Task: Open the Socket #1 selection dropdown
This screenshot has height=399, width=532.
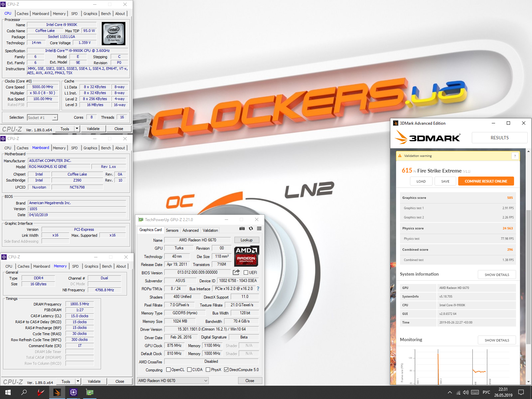Action: coord(42,117)
